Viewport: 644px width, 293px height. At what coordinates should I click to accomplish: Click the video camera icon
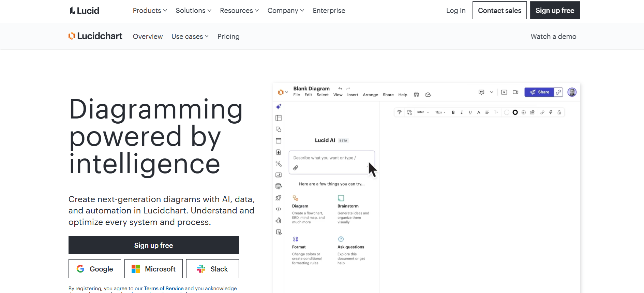(515, 92)
